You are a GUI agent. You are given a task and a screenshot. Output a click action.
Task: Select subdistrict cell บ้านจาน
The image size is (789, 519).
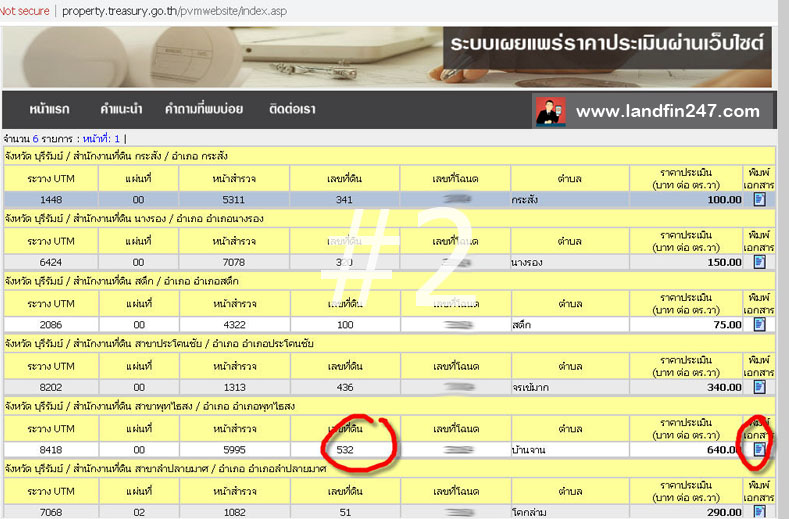click(570, 449)
